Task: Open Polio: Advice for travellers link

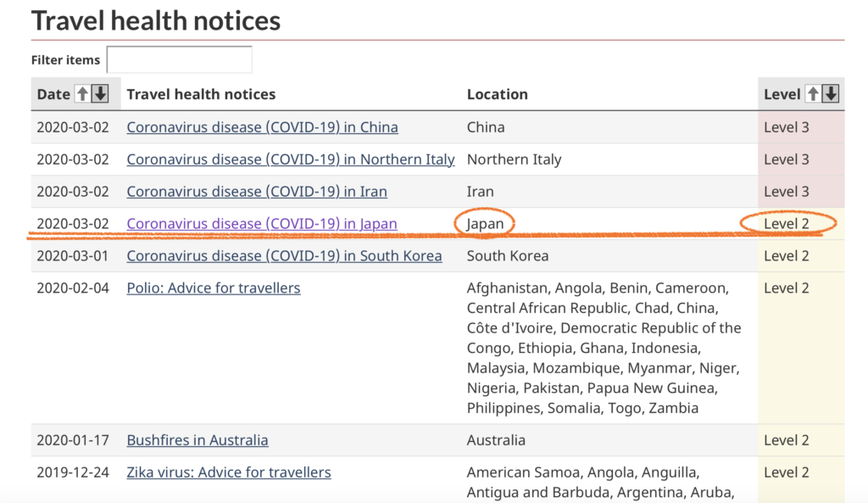Action: 213,288
